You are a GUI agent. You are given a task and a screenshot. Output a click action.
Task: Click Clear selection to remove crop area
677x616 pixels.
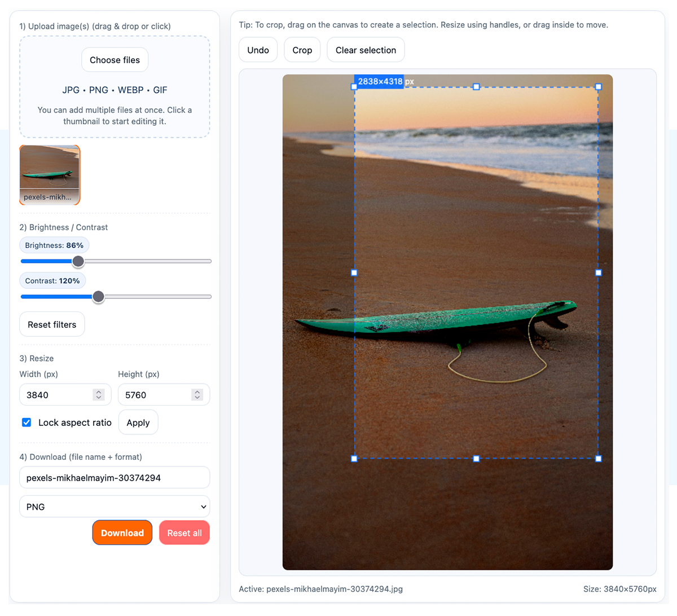point(366,50)
